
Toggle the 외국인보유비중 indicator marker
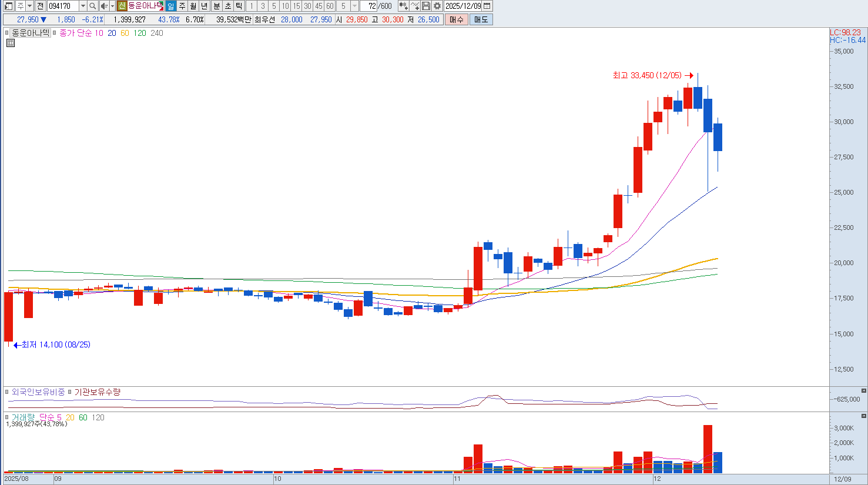(x=7, y=392)
